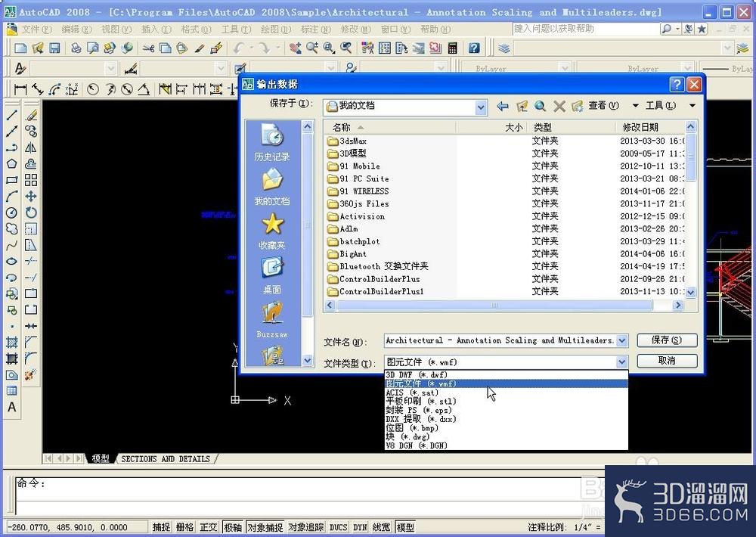Open Buzzsaw location in the places sidebar
The width and height of the screenshot is (756, 537).
(272, 319)
